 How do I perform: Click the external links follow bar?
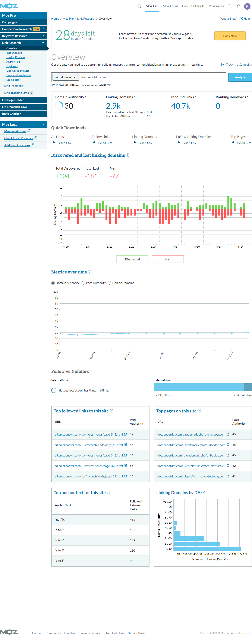(199, 387)
